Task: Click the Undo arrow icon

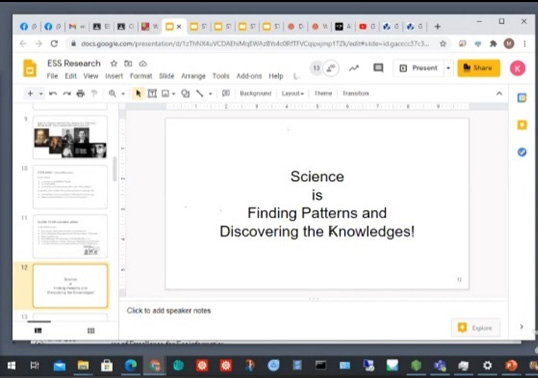Action: (53, 93)
